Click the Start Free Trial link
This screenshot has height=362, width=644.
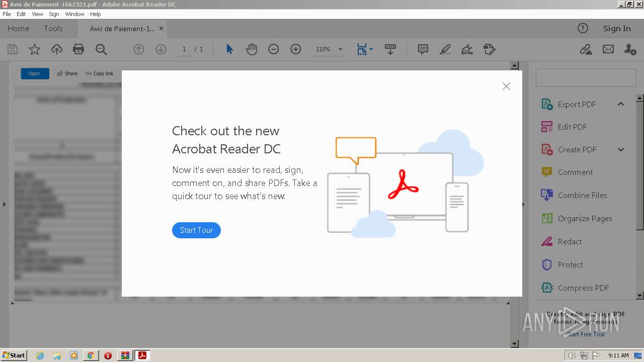586,334
